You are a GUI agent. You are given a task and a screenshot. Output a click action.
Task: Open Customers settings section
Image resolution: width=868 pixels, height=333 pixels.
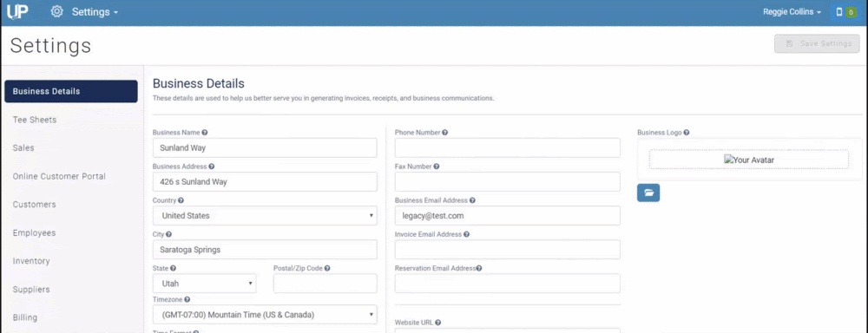click(x=35, y=205)
